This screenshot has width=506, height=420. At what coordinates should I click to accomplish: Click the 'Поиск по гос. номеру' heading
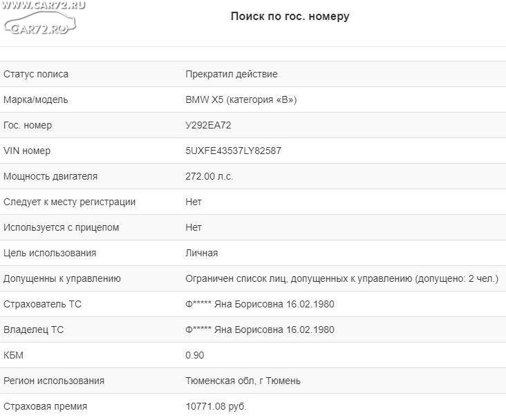pyautogui.click(x=290, y=17)
